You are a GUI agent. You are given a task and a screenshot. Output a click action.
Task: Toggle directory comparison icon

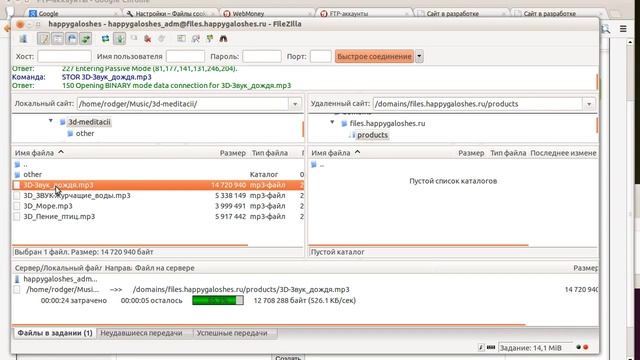196,39
